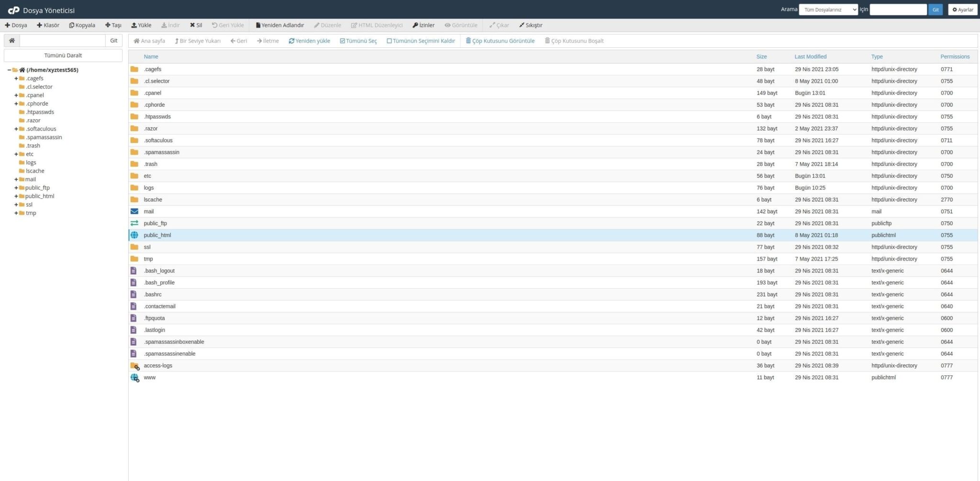Select .spamassassinenable file name
This screenshot has width=980, height=481.
tap(169, 354)
